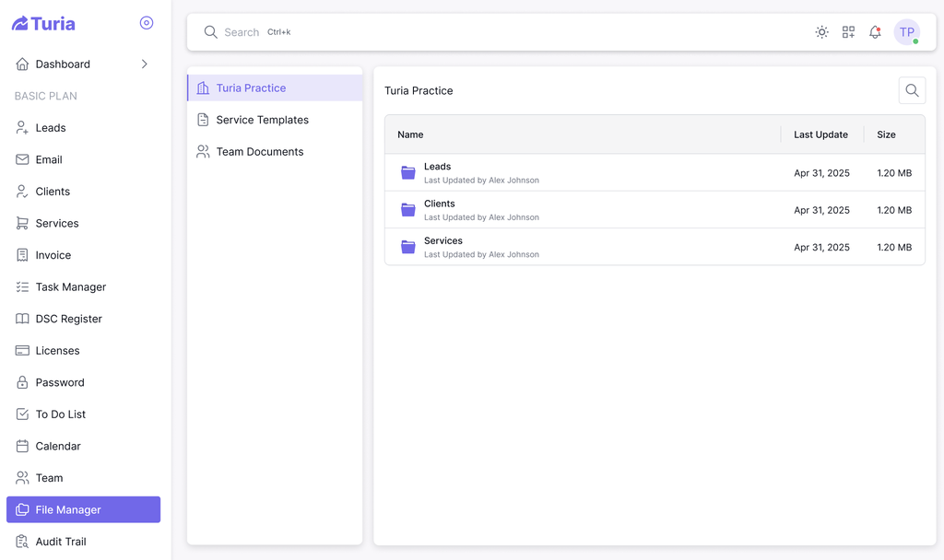
Task: Switch to Team Documents tab
Action: tap(275, 152)
